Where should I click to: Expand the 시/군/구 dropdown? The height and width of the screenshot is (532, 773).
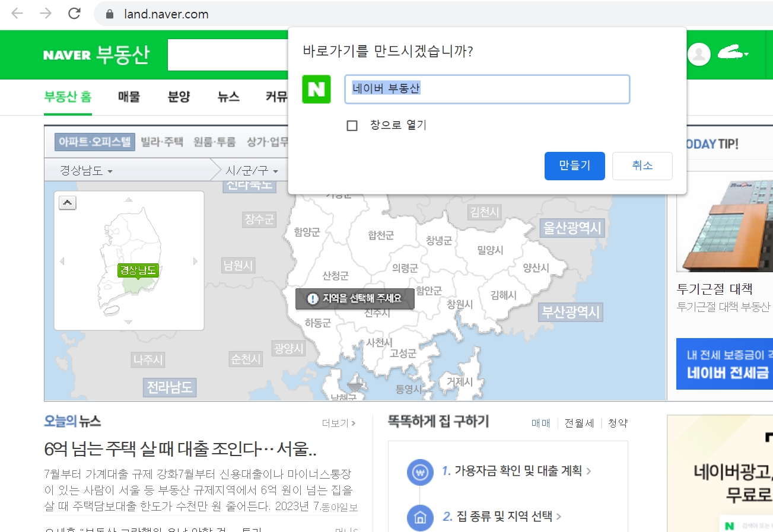click(x=252, y=171)
